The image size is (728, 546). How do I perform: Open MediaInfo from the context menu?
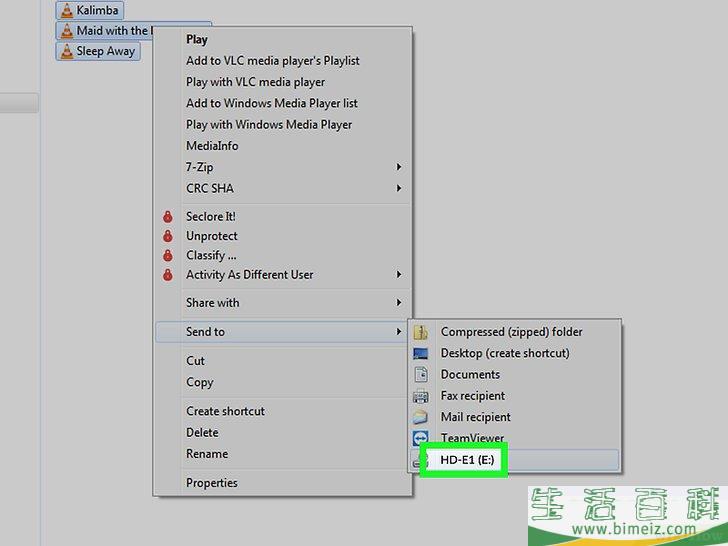point(212,146)
